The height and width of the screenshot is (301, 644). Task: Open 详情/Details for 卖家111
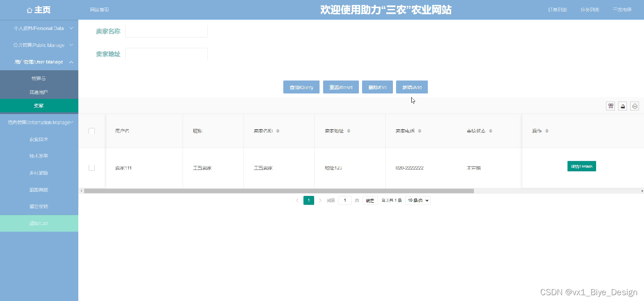tap(581, 166)
